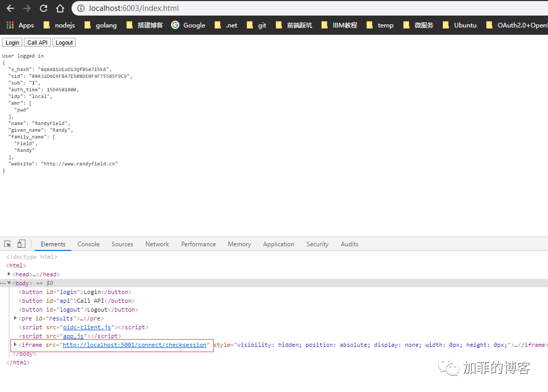Open the 微服务 bookmark folder
The image size is (548, 392).
[x=418, y=25]
